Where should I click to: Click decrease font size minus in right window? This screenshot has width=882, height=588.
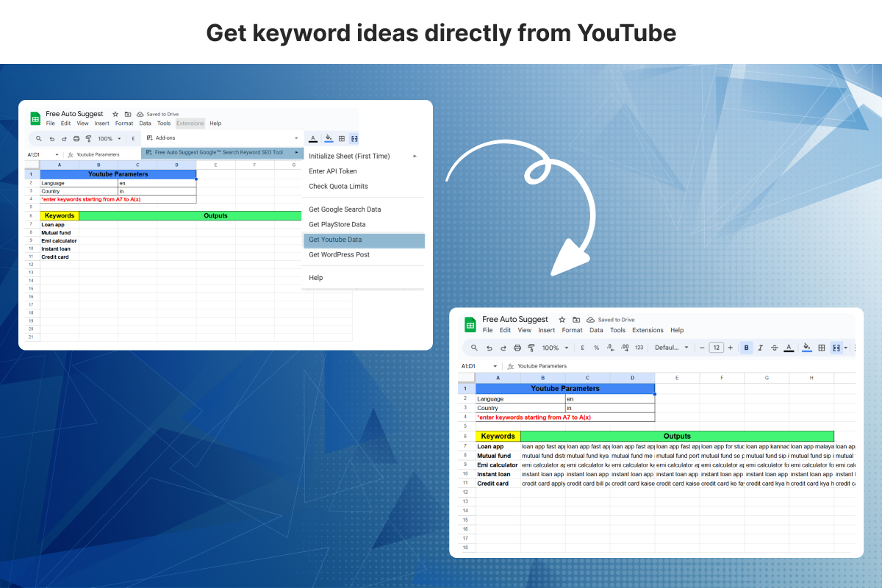click(x=702, y=348)
